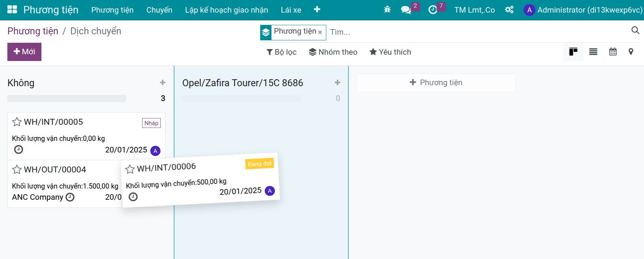Open the activities clock icon in navbar
The image size is (644, 259).
[433, 10]
